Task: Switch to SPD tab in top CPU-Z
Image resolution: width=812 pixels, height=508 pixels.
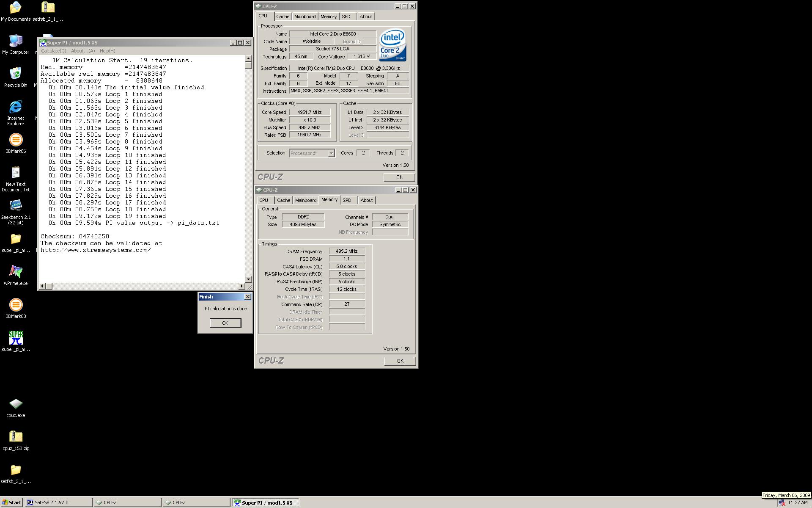Action: [x=346, y=17]
